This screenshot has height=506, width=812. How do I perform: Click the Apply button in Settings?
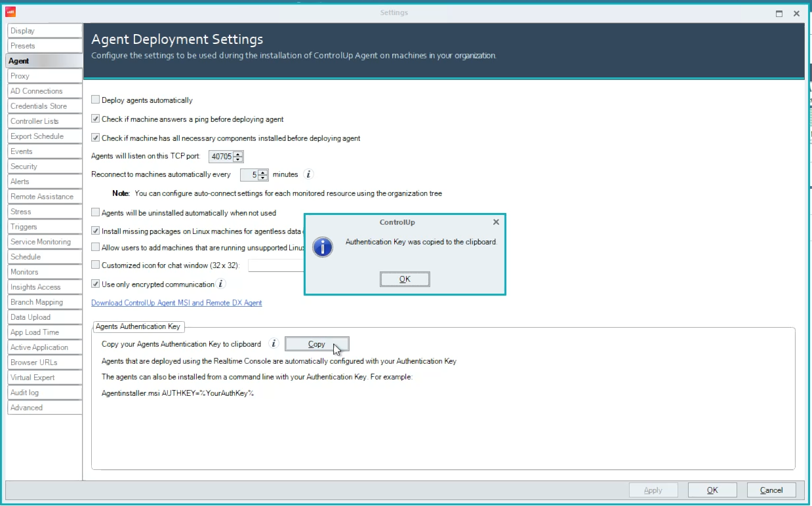(653, 490)
